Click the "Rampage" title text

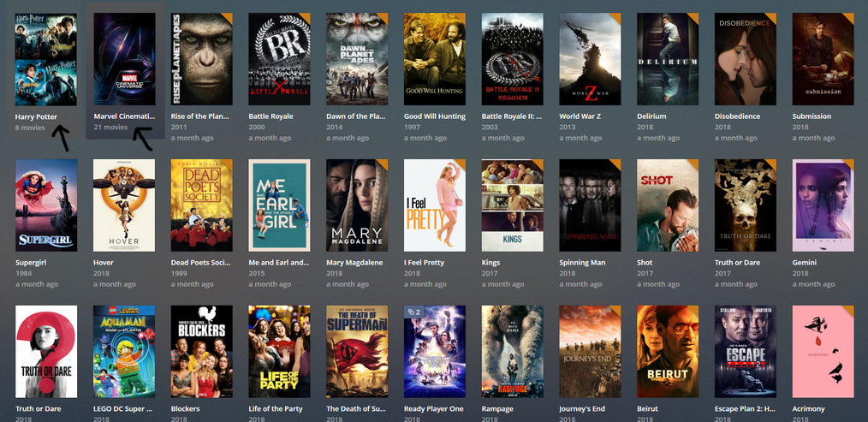pos(497,409)
